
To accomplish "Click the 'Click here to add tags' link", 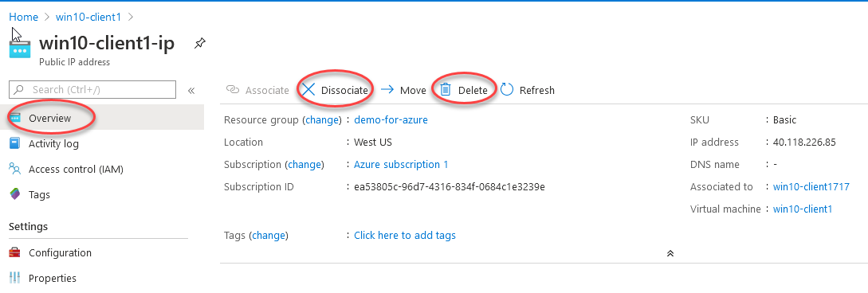I will point(405,235).
